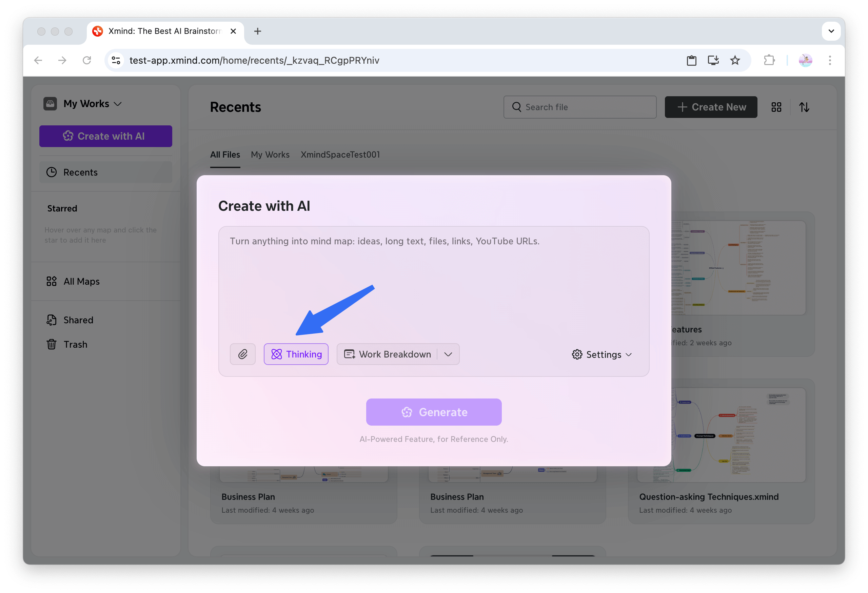Expand the Work Breakdown dropdown chevron
Screen dimensions: 868x593
(448, 354)
